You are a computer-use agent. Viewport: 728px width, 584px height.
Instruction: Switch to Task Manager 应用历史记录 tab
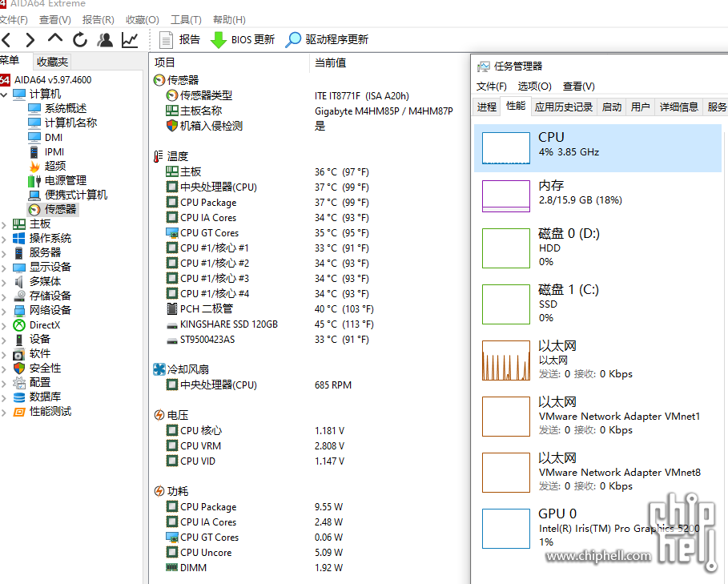tap(564, 107)
